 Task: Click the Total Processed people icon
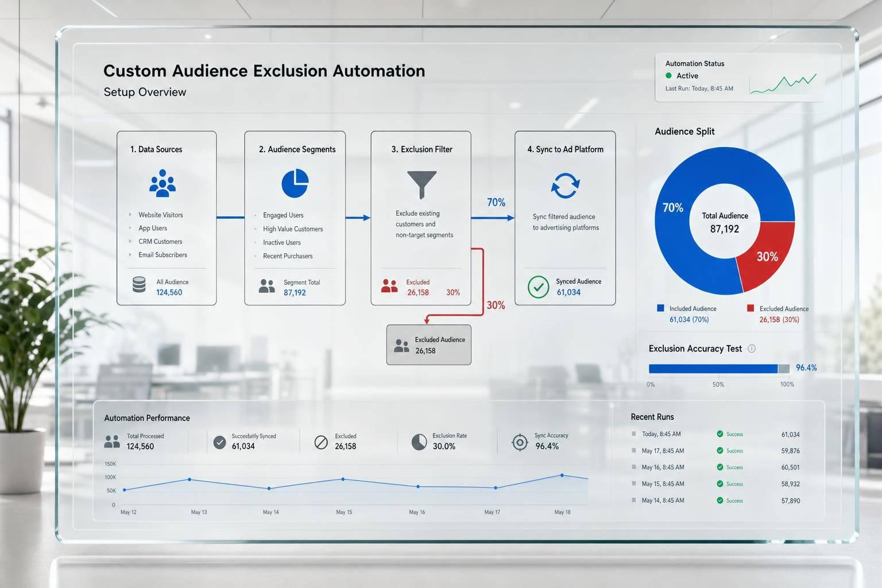(x=112, y=442)
